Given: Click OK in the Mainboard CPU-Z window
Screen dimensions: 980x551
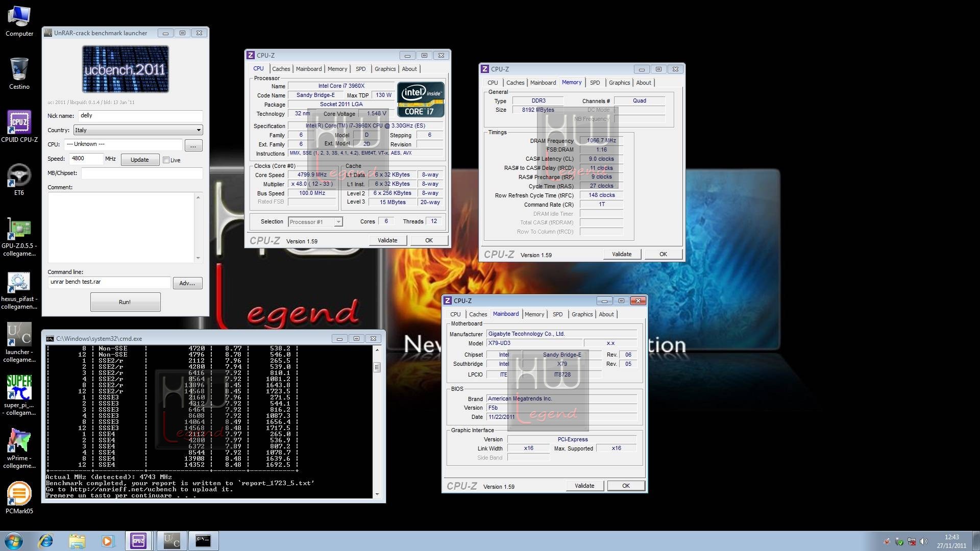Looking at the screenshot, I should 626,486.
